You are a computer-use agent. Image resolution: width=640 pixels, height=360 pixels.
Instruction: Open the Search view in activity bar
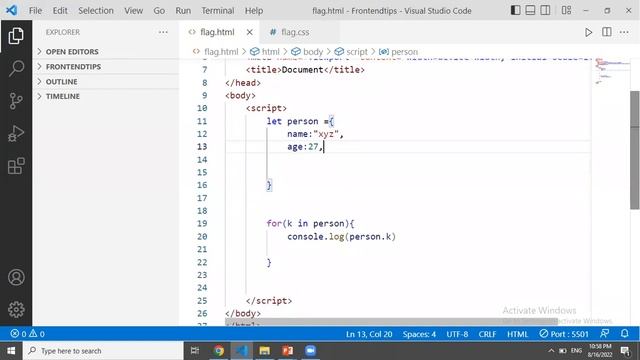click(x=16, y=68)
